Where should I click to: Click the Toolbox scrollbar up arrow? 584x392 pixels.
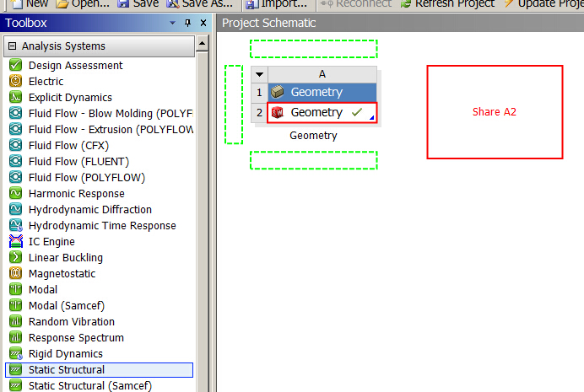point(203,44)
